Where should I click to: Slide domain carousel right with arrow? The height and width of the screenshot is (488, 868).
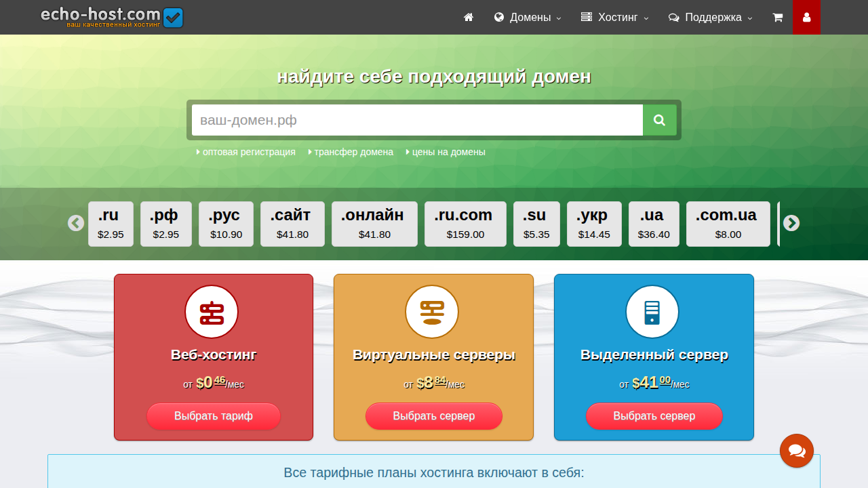coord(791,223)
